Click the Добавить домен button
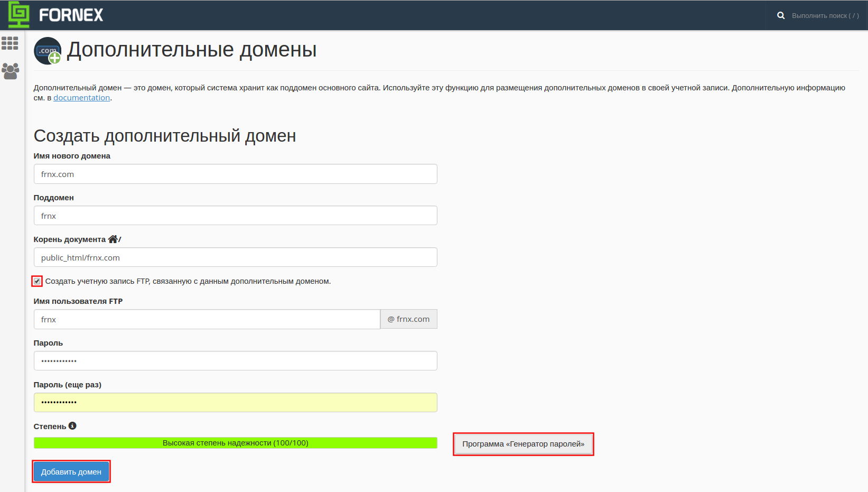The height and width of the screenshot is (492, 868). (x=71, y=471)
